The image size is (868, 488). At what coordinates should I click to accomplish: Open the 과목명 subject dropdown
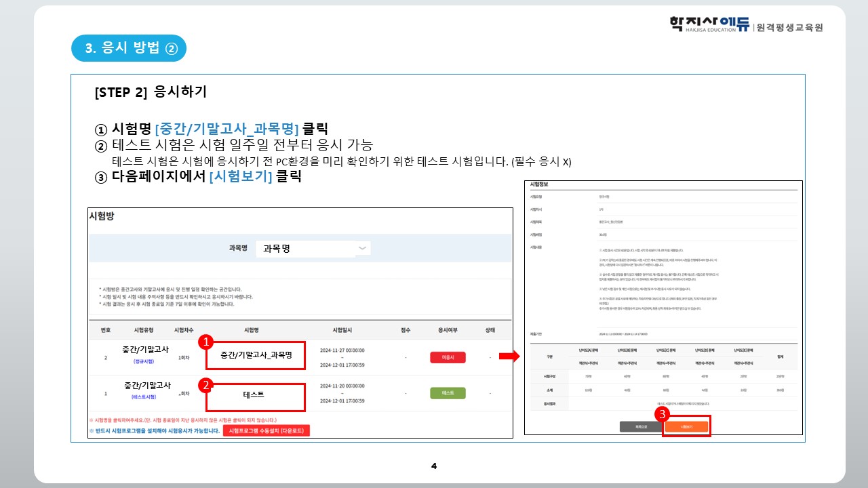pyautogui.click(x=313, y=249)
